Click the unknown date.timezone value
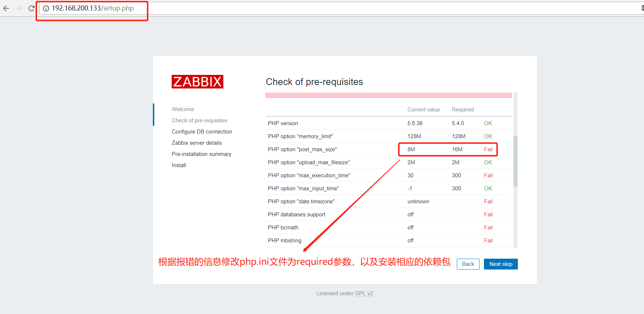The image size is (644, 314). click(x=418, y=201)
